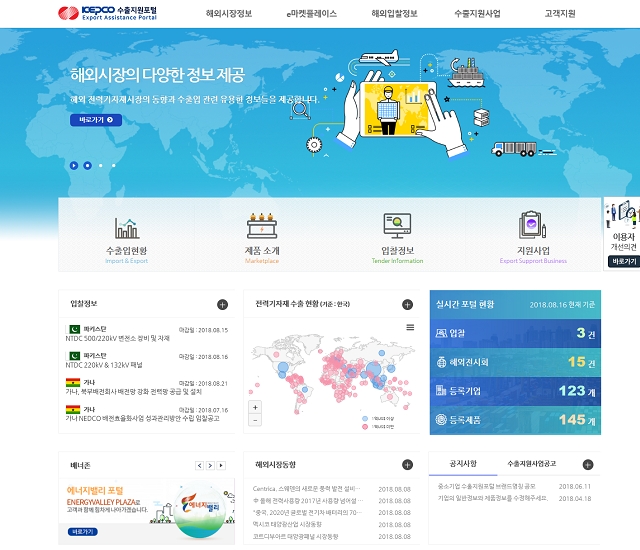Expand the 입찰정보 panel with plus button
Viewport: 640px width, 550px height.
tap(222, 304)
